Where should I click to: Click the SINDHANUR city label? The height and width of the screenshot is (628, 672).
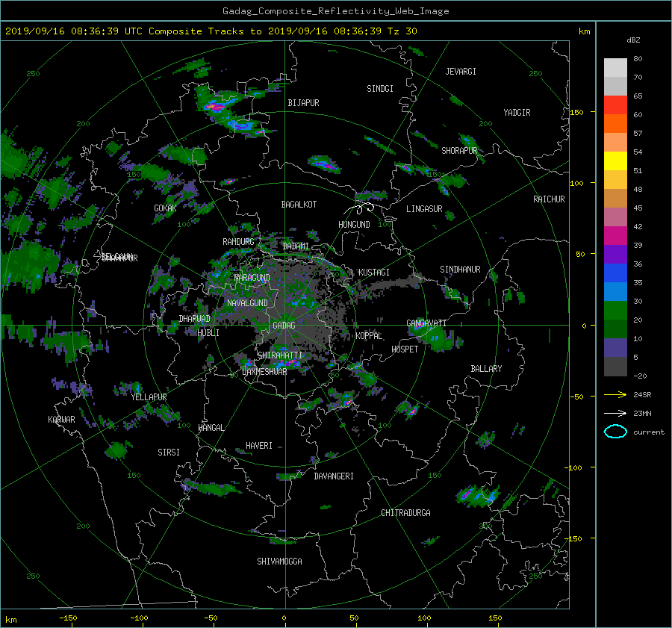[460, 270]
